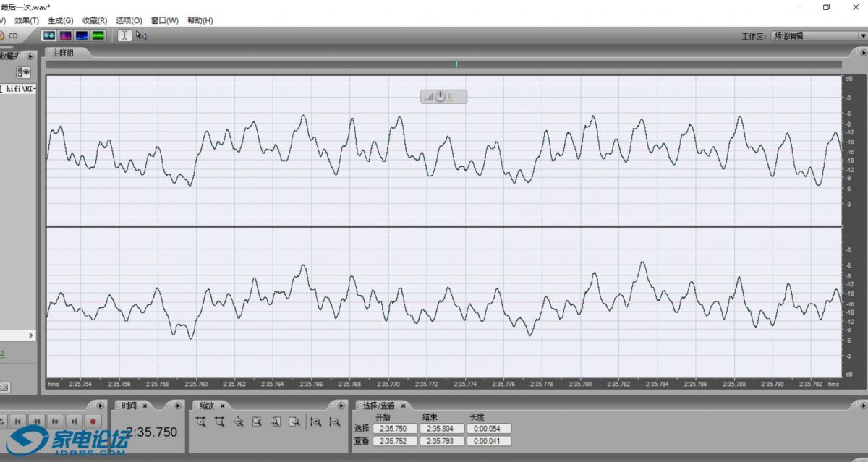Screen dimensions: 868x462
Task: Expand the 选择/查看 panel options menu
Action: [860, 406]
